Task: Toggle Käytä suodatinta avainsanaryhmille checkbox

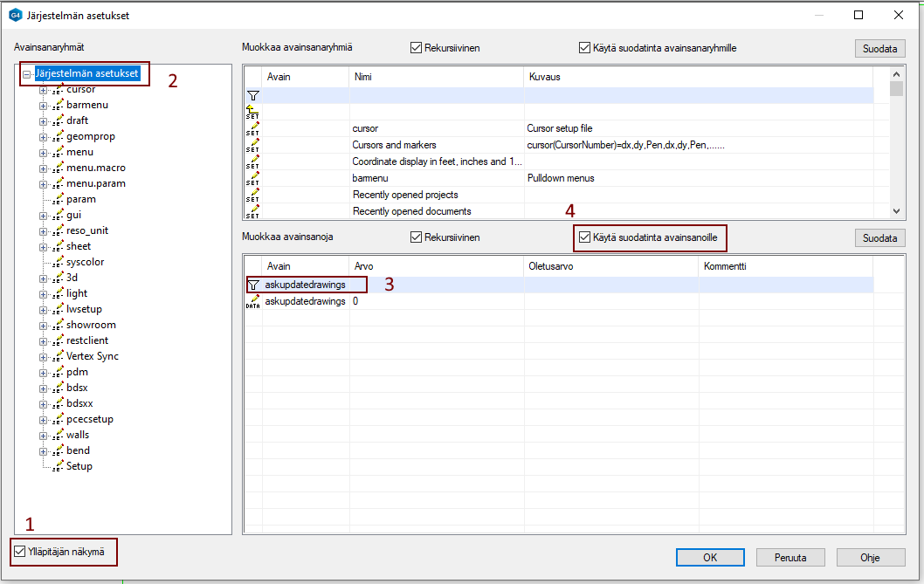Action: (585, 48)
